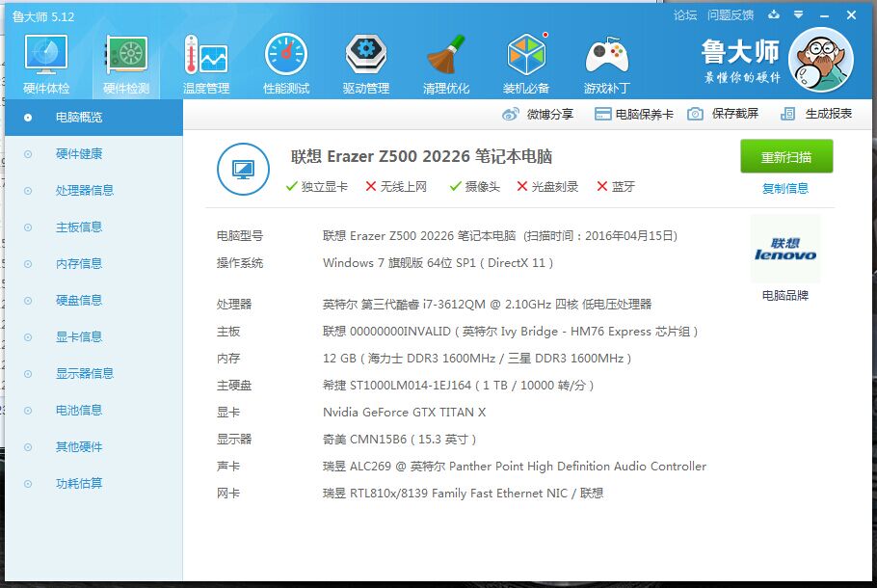The image size is (877, 588).
Task: Click the 联想 Erazer Z500 heading title
Action: click(422, 156)
